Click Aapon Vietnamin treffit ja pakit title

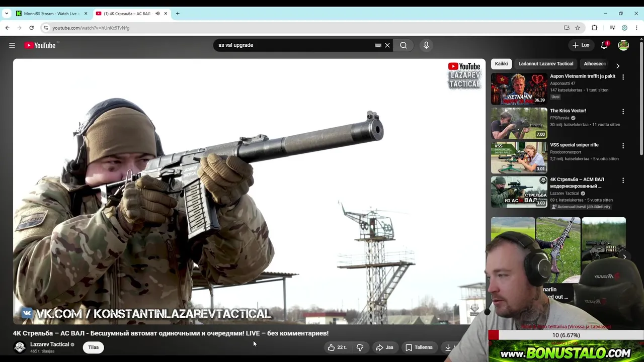point(583,76)
